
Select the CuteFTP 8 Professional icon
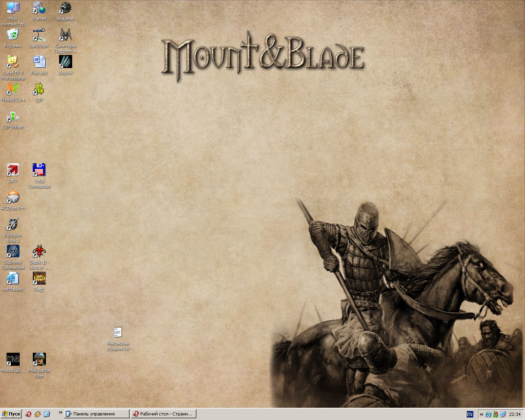pyautogui.click(x=13, y=68)
